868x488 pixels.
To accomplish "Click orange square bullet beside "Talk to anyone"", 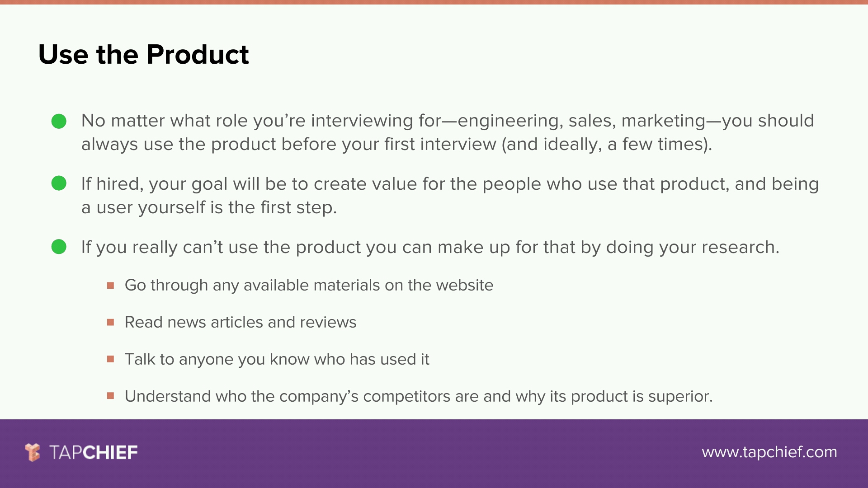I will point(110,359).
